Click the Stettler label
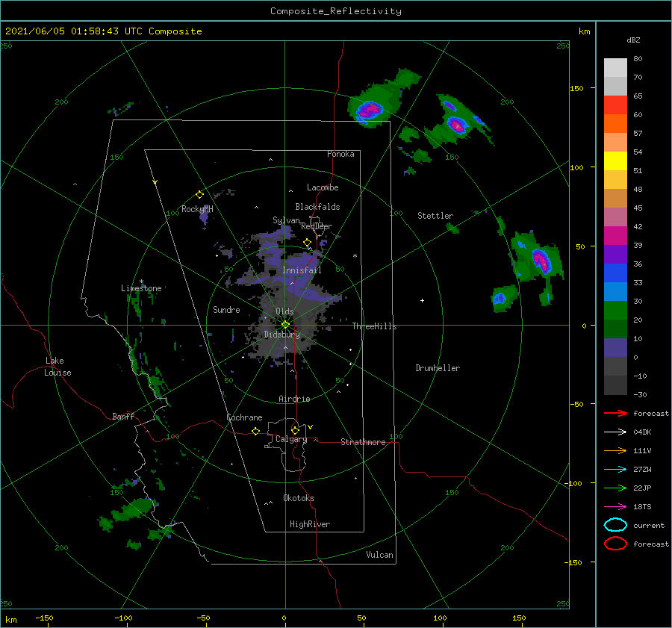This screenshot has height=628, width=672. point(435,216)
